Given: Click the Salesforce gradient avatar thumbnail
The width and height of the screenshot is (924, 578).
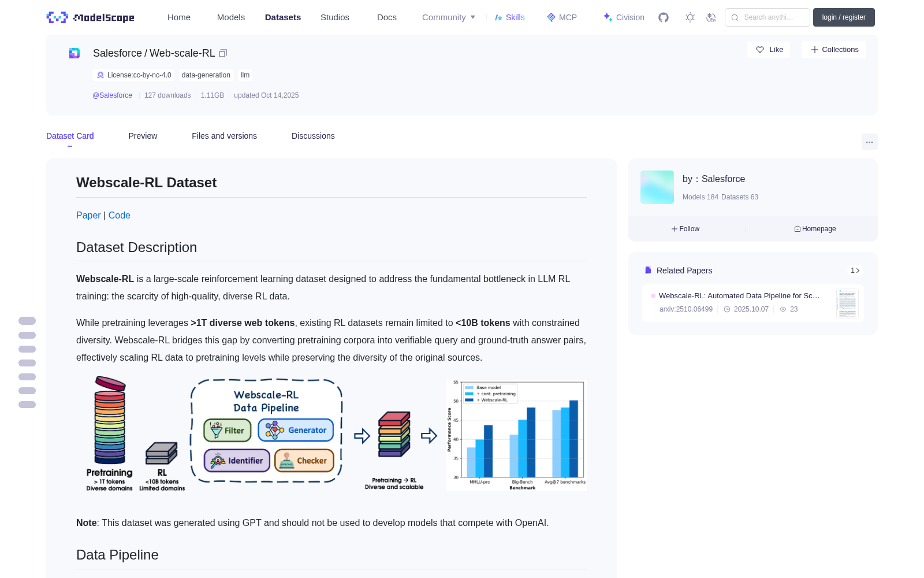Looking at the screenshot, I should (657, 187).
